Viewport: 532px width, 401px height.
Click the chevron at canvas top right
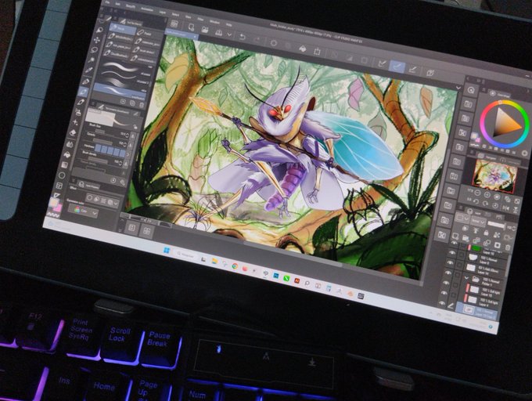pyautogui.click(x=458, y=88)
